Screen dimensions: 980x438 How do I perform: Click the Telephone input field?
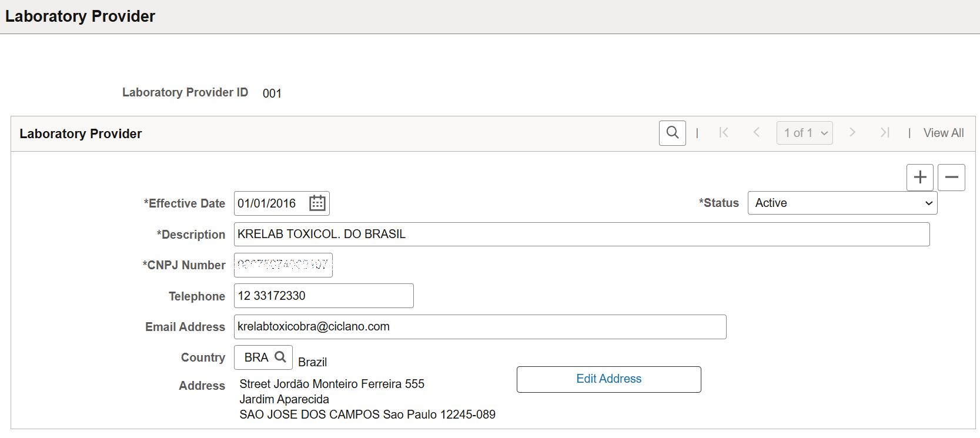(324, 296)
